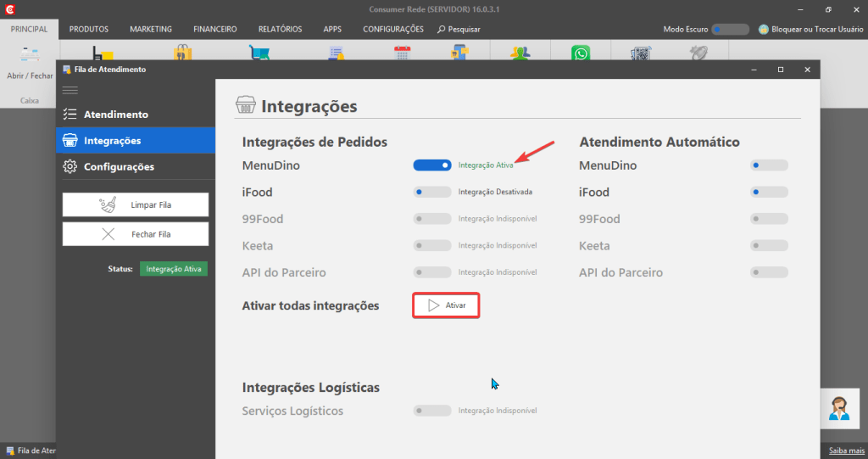The image size is (868, 459).
Task: Click the Fila de Atendimento window title icon
Action: click(67, 70)
